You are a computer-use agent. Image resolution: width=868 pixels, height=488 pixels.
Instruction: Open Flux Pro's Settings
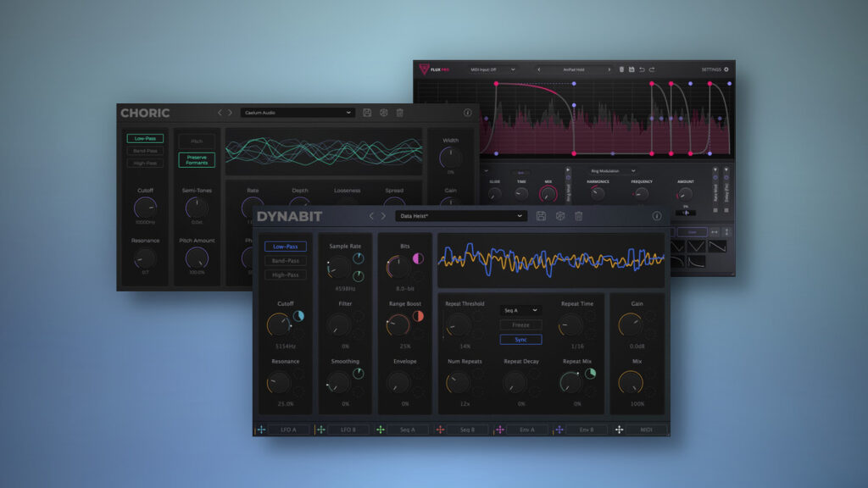pos(716,68)
